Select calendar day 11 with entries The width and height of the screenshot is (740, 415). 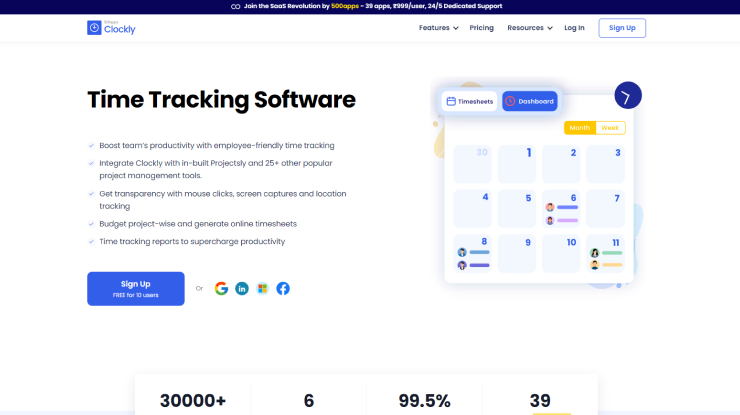pyautogui.click(x=605, y=254)
